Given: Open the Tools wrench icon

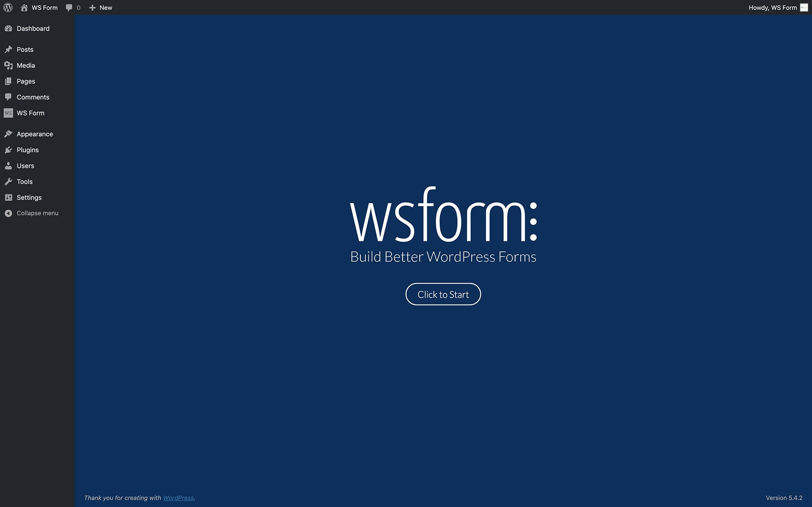Looking at the screenshot, I should tap(9, 182).
